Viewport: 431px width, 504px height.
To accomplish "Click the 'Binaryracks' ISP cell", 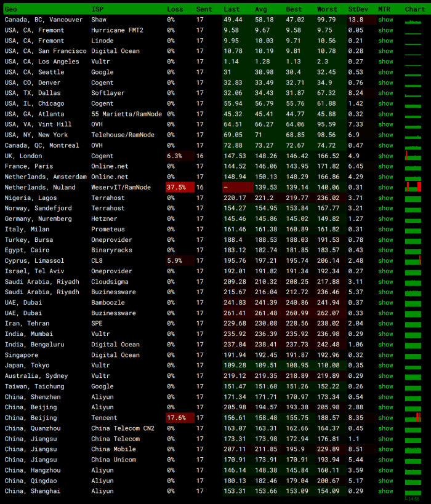I will 111,250.
